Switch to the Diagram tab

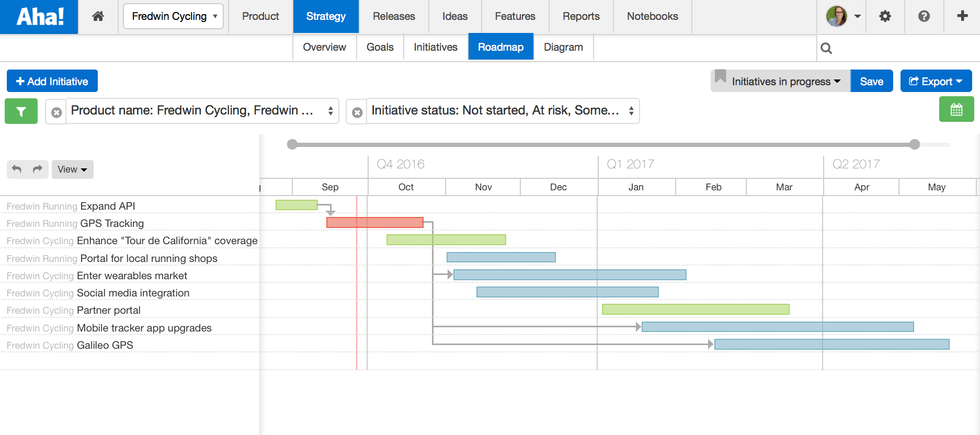coord(563,47)
